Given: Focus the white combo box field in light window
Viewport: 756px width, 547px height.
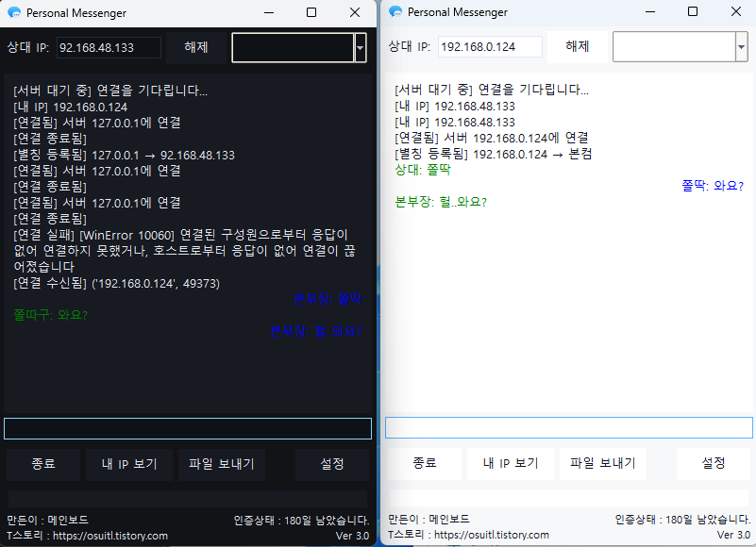Looking at the screenshot, I should point(674,47).
